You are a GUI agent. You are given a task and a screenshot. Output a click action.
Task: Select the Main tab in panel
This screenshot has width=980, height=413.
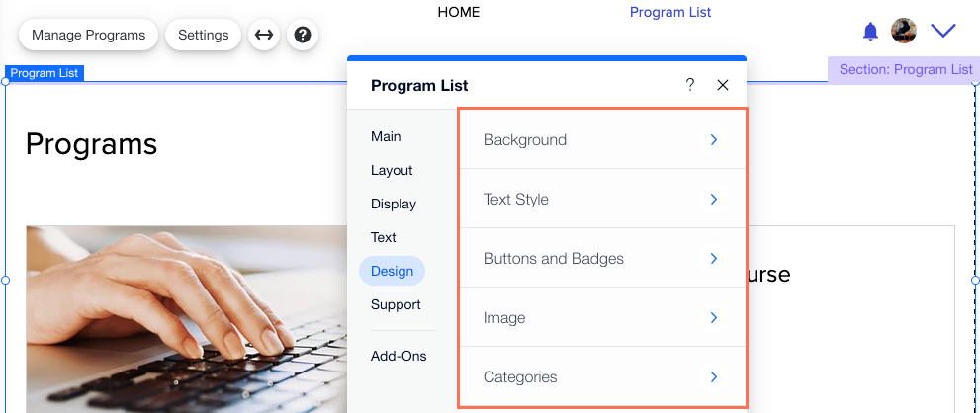[x=386, y=136]
